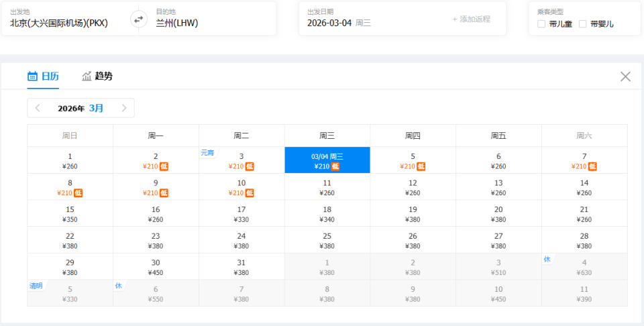Enable the 带儿童 checkbox
This screenshot has height=326, width=644.
click(x=541, y=24)
